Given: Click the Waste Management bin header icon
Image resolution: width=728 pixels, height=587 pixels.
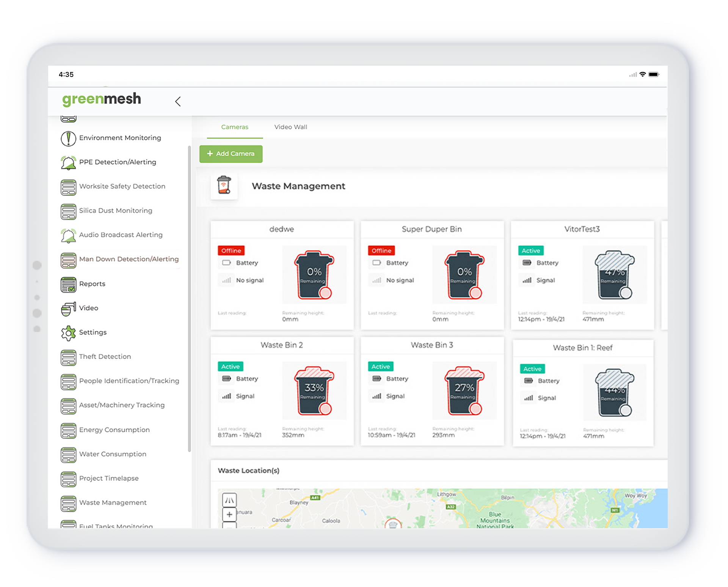Looking at the screenshot, I should (224, 186).
